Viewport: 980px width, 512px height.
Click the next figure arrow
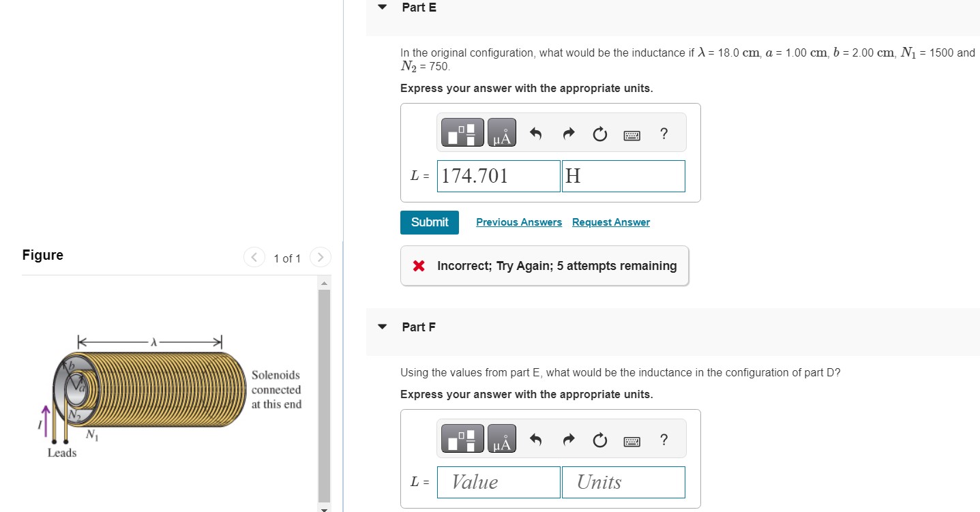point(320,257)
